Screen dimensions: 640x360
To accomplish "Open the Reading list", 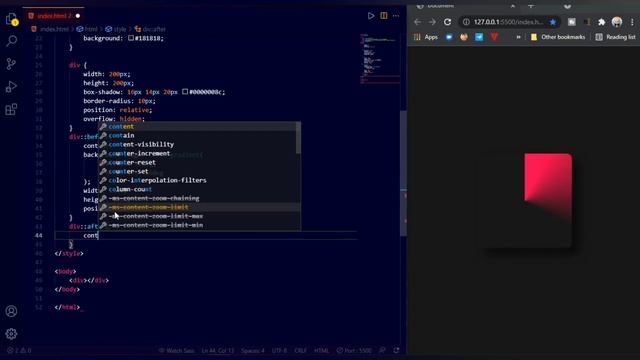I will (616, 37).
